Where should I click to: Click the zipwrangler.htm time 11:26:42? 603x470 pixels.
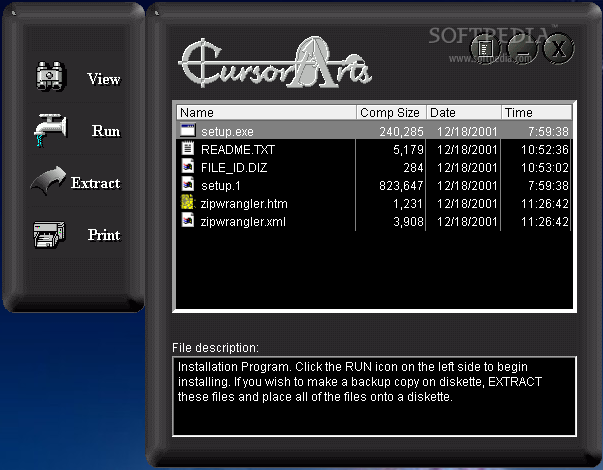[545, 204]
